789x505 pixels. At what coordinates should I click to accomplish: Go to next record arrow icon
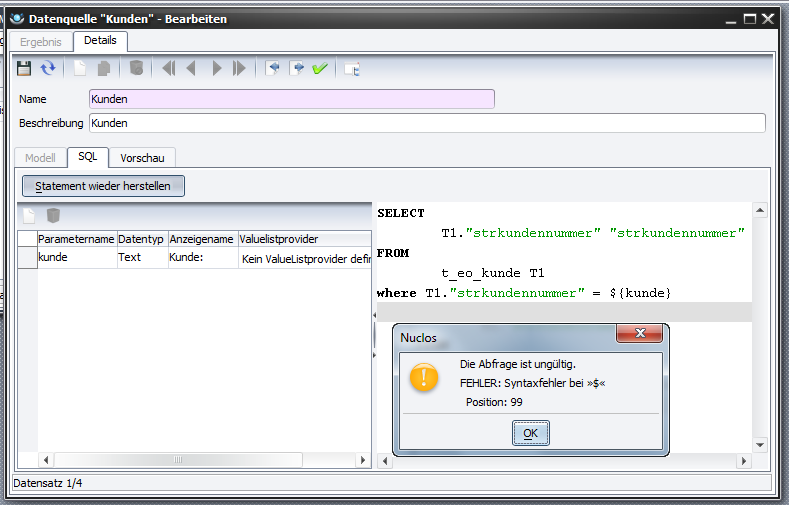[217, 68]
